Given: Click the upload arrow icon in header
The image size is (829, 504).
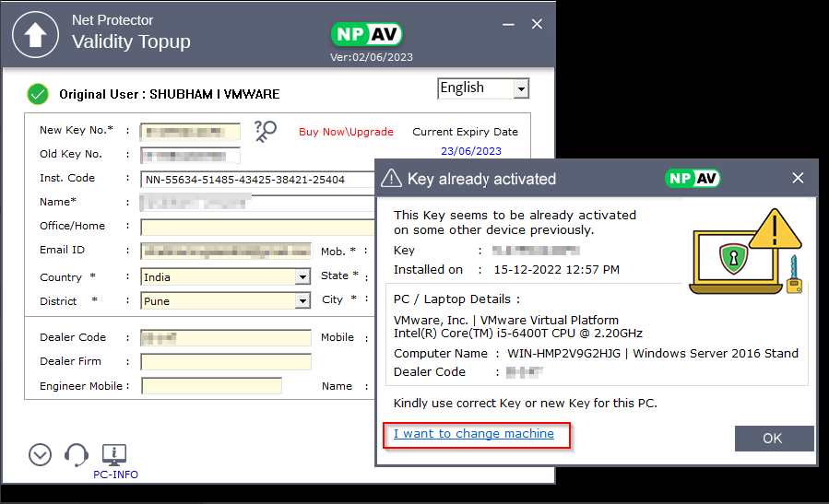Looking at the screenshot, I should pyautogui.click(x=35, y=35).
